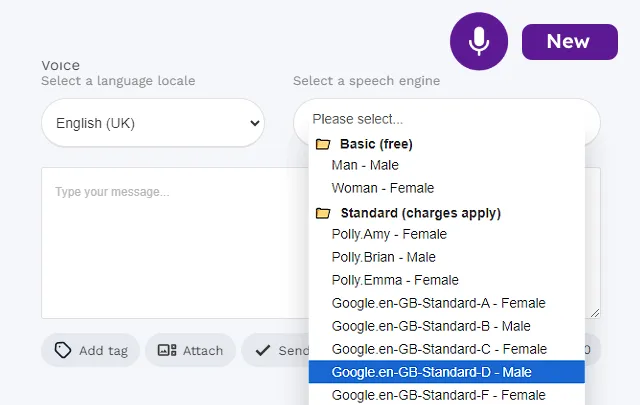This screenshot has width=640, height=405.
Task: Click the purple microphone button
Action: click(x=479, y=41)
